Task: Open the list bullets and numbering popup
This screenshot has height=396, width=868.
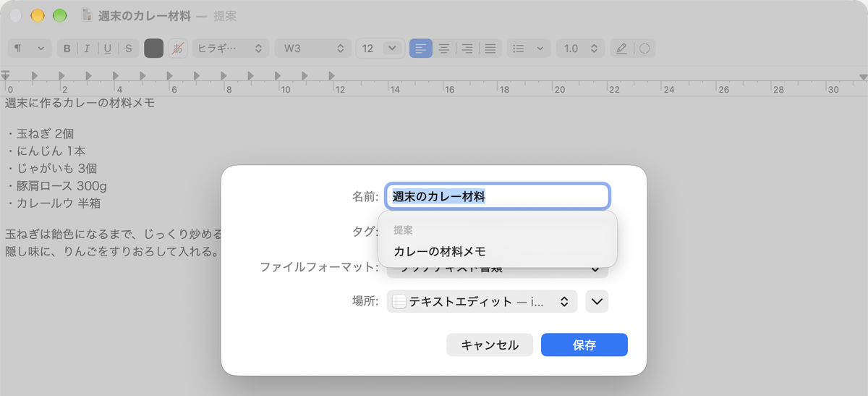Action: click(528, 49)
